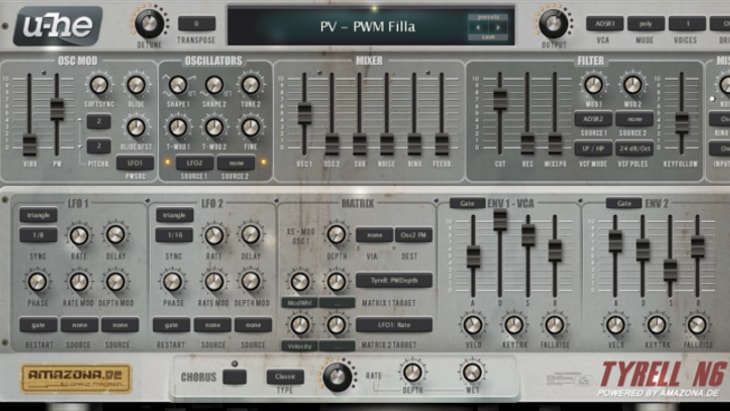Click the Output volume knob
The height and width of the screenshot is (411, 730).
[x=554, y=23]
